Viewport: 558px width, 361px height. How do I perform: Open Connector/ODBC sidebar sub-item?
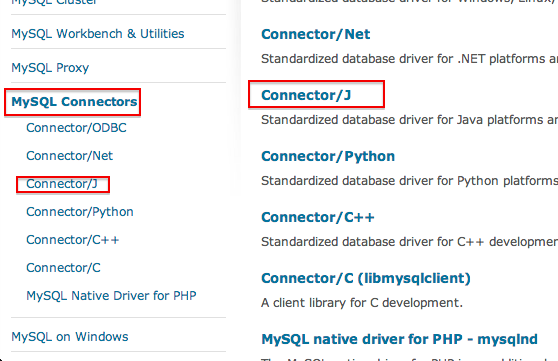[x=76, y=128]
